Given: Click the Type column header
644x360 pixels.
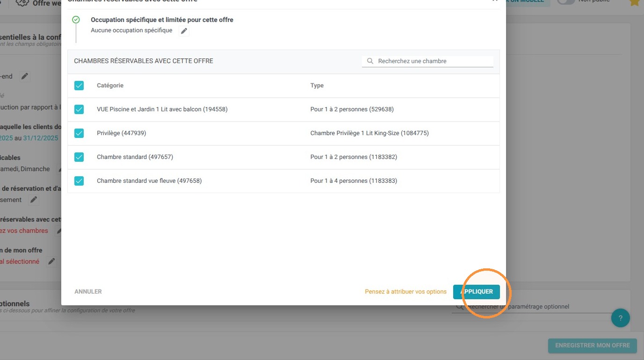Looking at the screenshot, I should (317, 86).
